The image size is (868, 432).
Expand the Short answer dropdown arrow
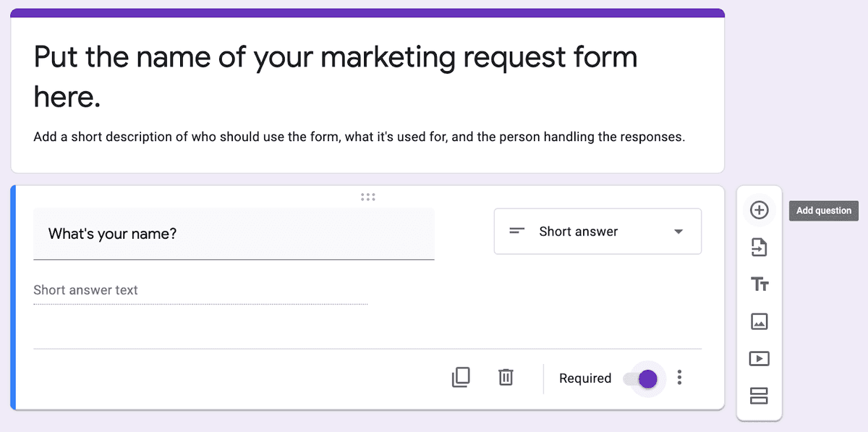click(x=678, y=231)
